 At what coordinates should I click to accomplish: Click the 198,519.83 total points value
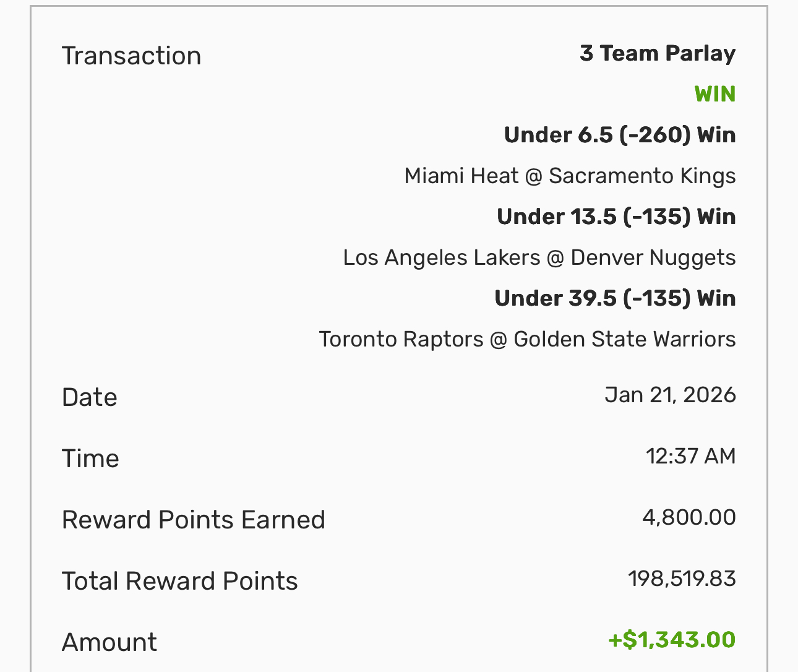point(682,579)
